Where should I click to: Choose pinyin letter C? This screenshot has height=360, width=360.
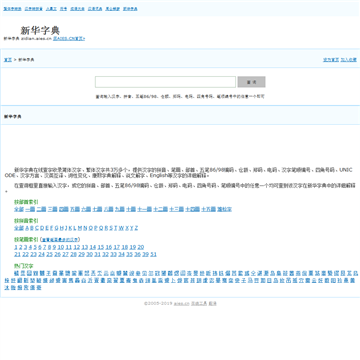point(37,228)
